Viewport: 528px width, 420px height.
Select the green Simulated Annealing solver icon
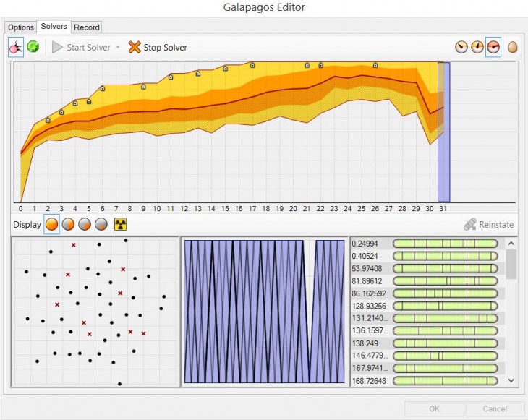(33, 48)
